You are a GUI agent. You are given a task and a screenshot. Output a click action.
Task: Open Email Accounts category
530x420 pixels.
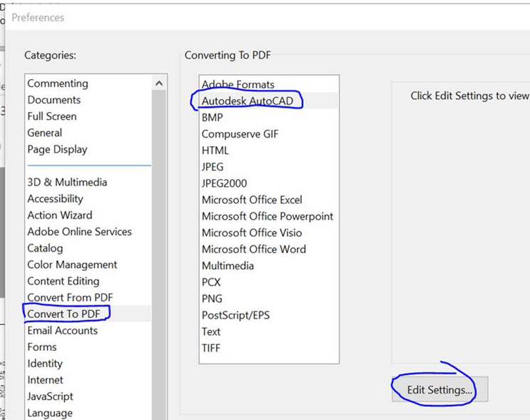tap(62, 330)
